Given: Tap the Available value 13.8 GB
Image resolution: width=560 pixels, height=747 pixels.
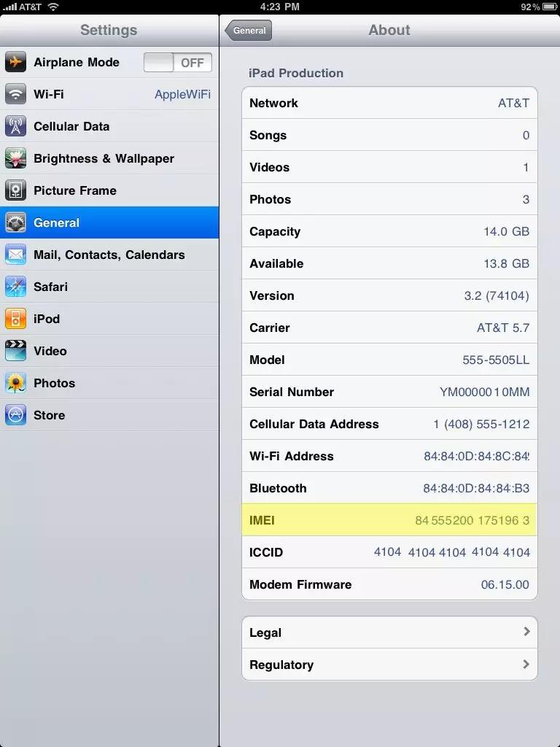Looking at the screenshot, I should click(506, 263).
